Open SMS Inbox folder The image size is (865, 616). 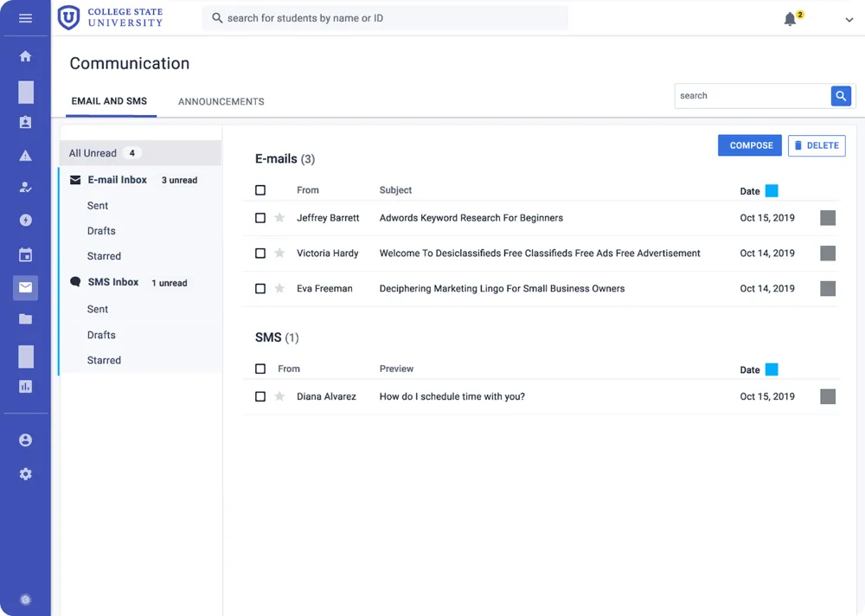click(x=113, y=282)
